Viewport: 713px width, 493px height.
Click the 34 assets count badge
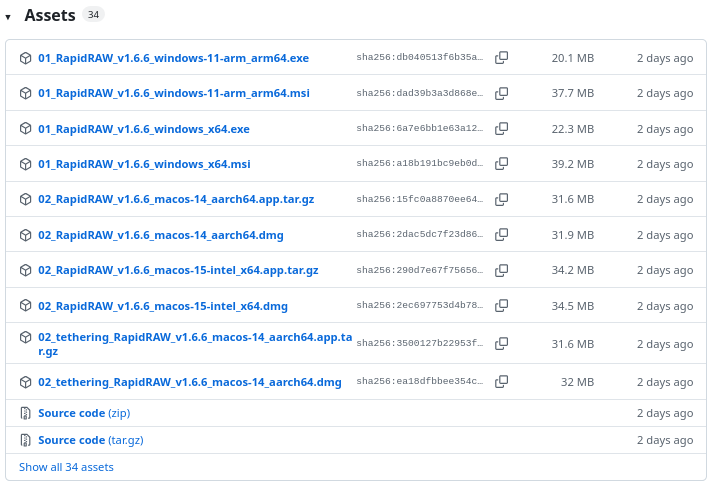tap(93, 15)
